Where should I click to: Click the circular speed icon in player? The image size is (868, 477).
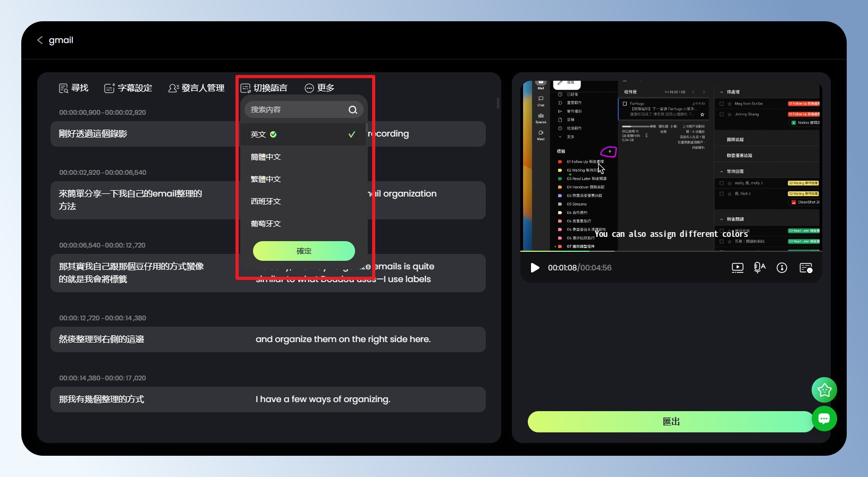click(x=782, y=268)
